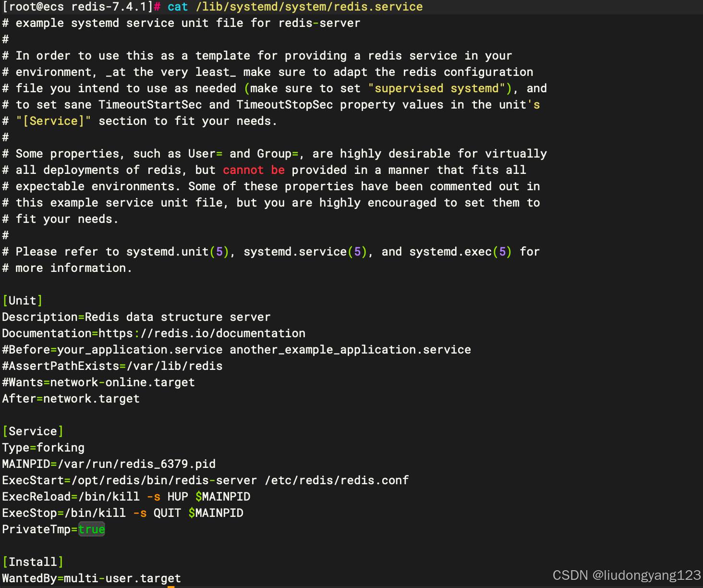Click the '/lib/systemd/system/redis.service' file path
Screen dimensions: 703x588
pyautogui.click(x=309, y=7)
